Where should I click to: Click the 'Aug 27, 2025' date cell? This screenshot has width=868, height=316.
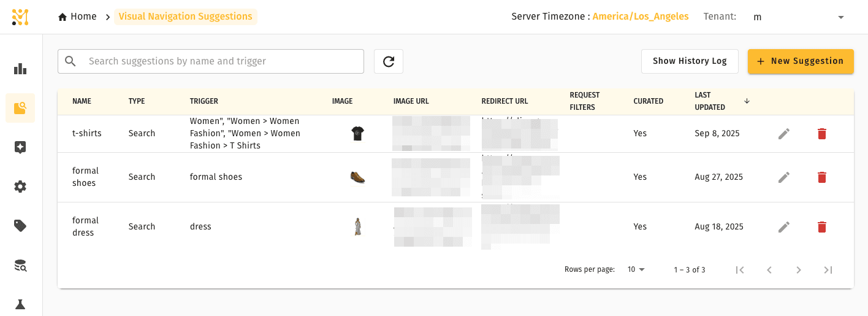click(719, 177)
